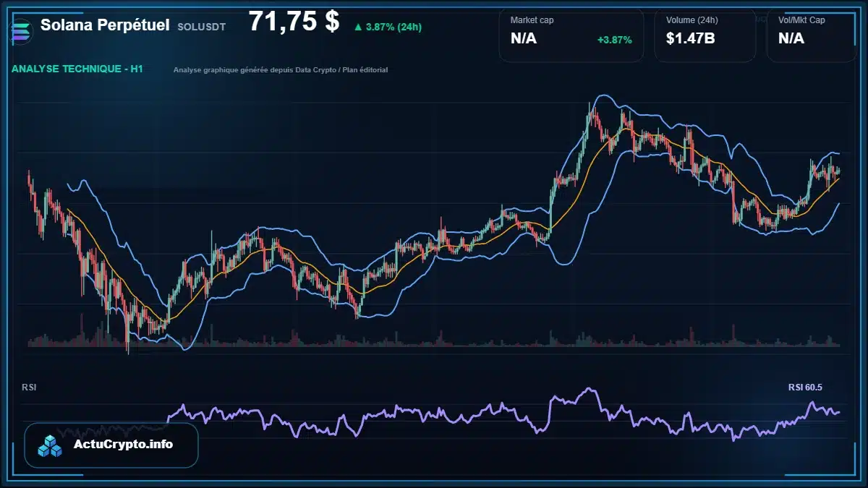Viewport: 868px width, 488px height.
Task: Click the ANALYSE TECHNIQUE - H1 heading
Action: click(x=77, y=69)
